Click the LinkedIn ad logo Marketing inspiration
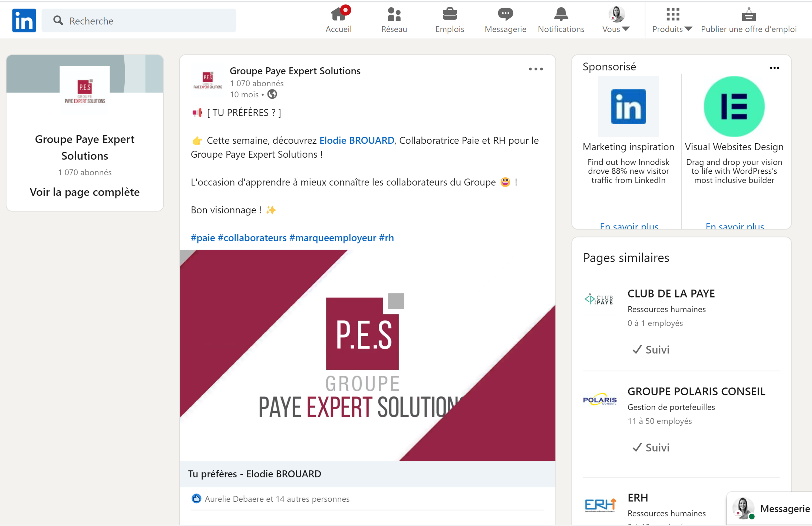Screen dimensions: 812x526 (628, 107)
